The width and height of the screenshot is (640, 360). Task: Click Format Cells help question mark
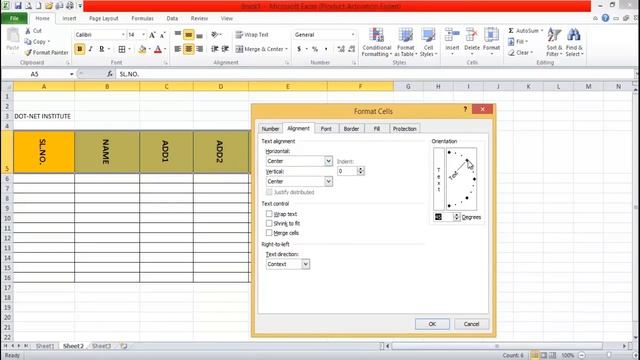pyautogui.click(x=465, y=109)
